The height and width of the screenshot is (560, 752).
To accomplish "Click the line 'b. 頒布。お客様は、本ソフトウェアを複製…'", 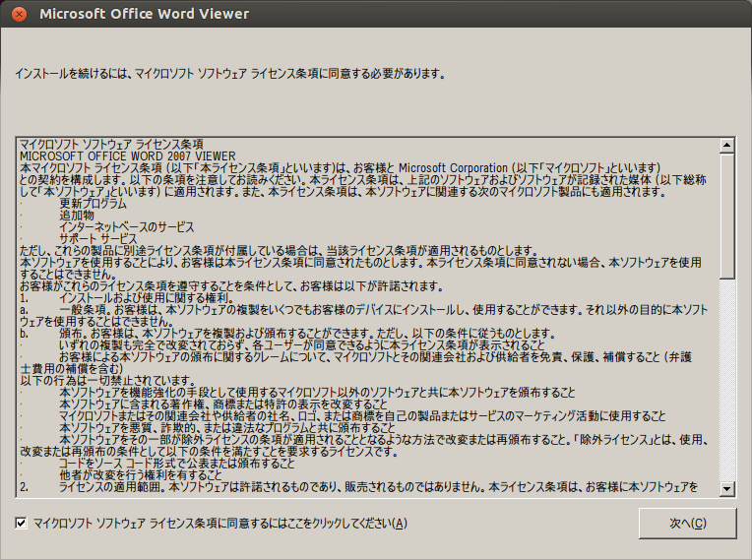I will tap(287, 334).
